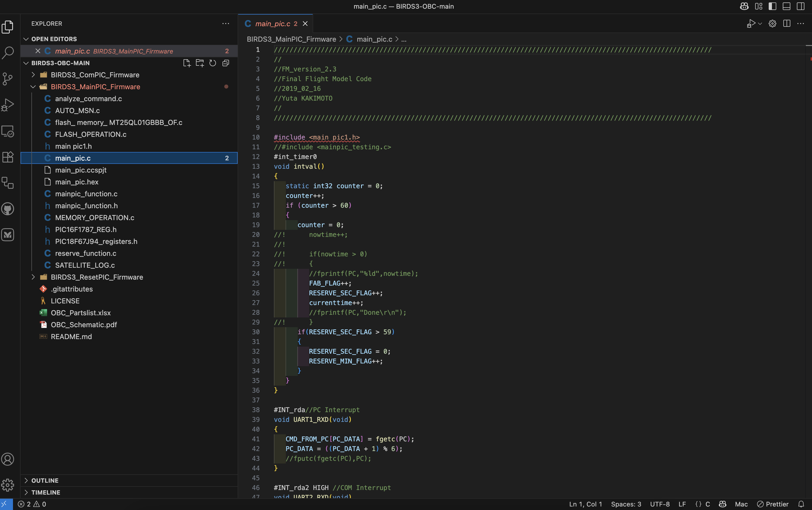The height and width of the screenshot is (510, 812).
Task: Toggle the primary side bar visibility
Action: click(772, 6)
